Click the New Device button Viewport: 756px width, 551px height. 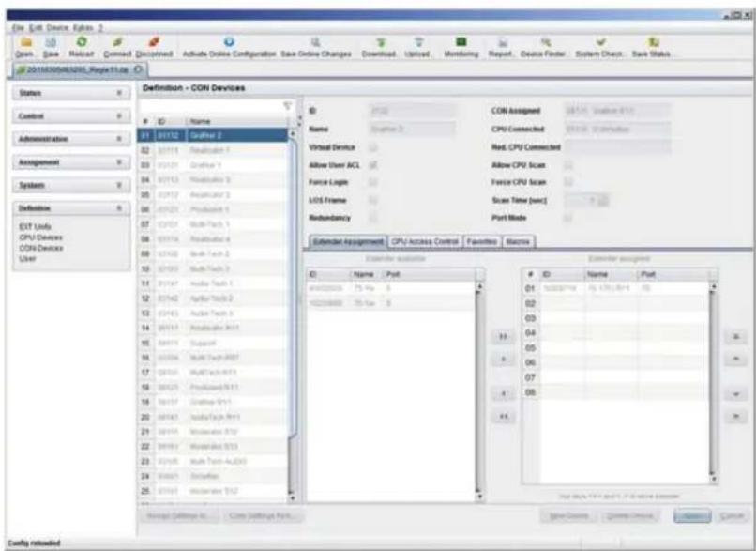click(569, 515)
